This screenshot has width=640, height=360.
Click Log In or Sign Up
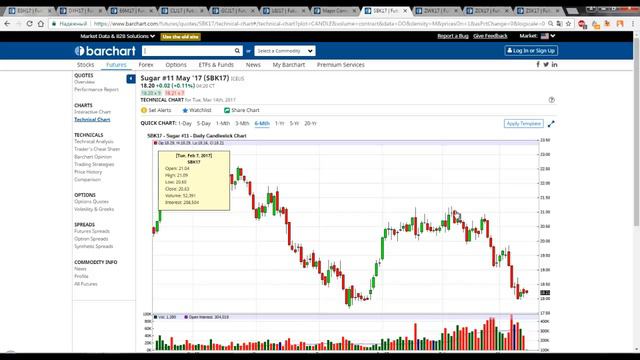click(x=531, y=51)
